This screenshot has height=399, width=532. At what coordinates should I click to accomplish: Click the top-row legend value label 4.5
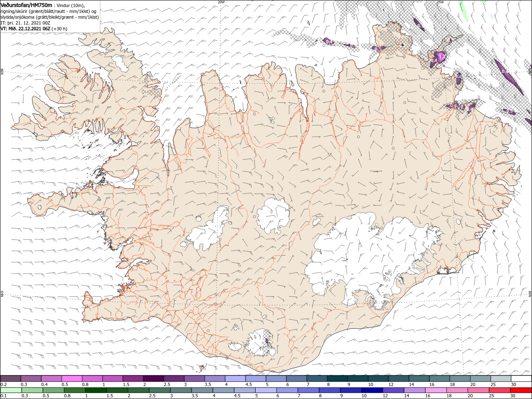(x=249, y=384)
